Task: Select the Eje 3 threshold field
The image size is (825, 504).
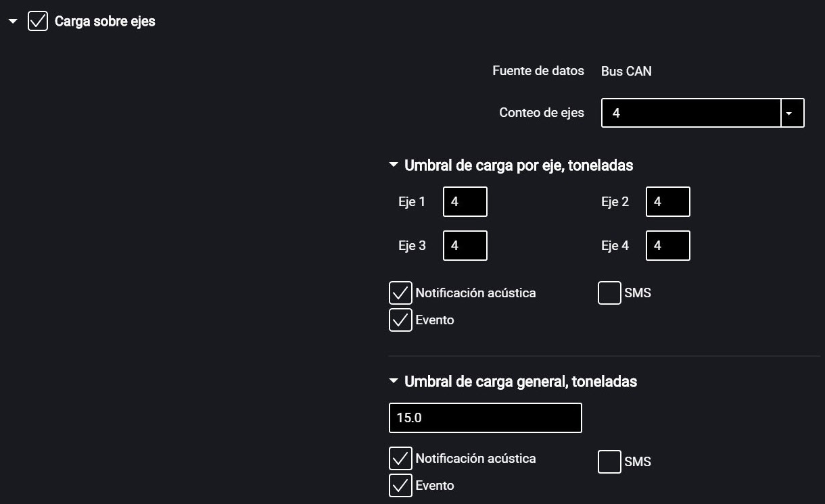Action: pos(465,245)
